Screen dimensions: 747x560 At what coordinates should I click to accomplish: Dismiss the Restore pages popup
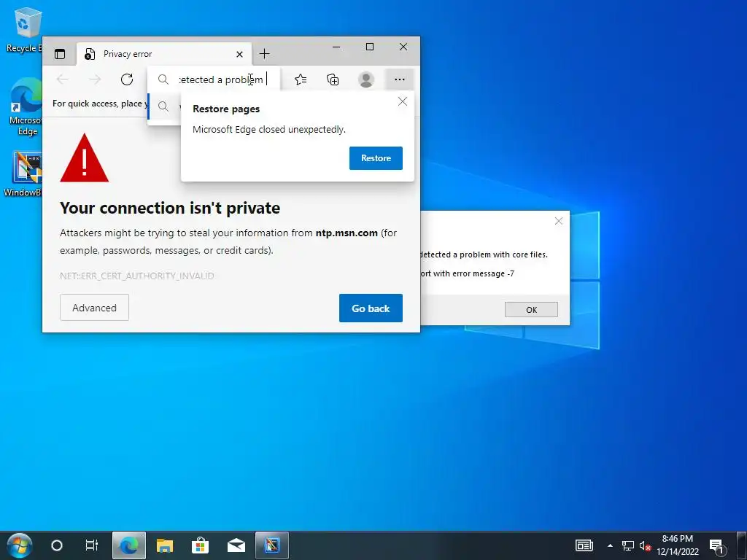pos(403,101)
